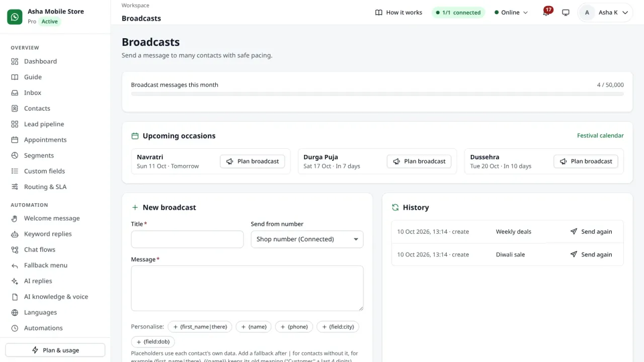Insert {phone} placeholder chip
The height and width of the screenshot is (362, 644).
(x=294, y=327)
